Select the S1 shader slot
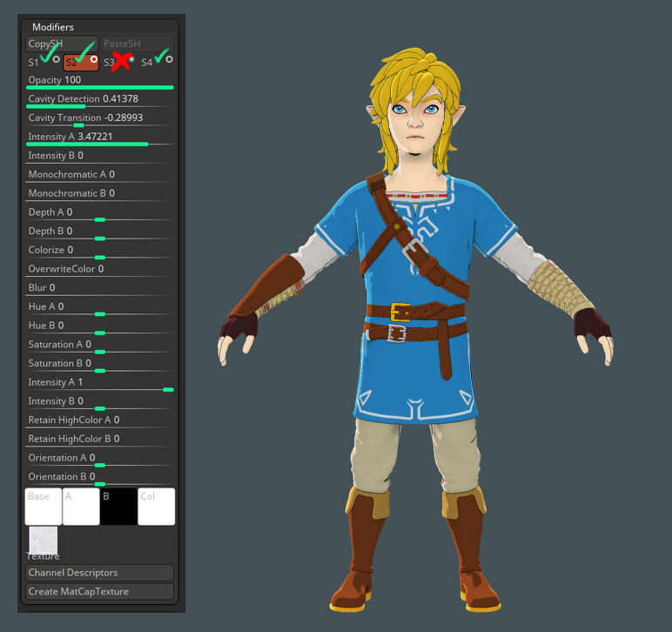The width and height of the screenshot is (672, 632). click(x=33, y=63)
